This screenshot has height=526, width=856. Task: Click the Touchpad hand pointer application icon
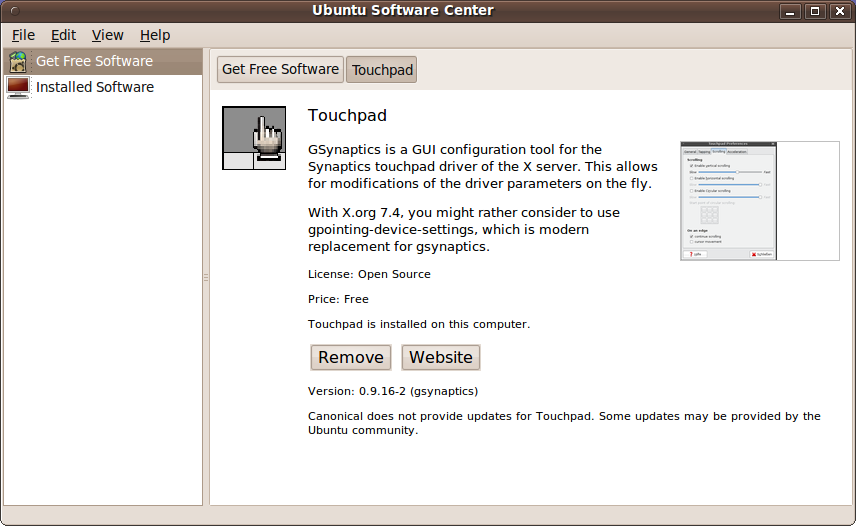click(254, 139)
